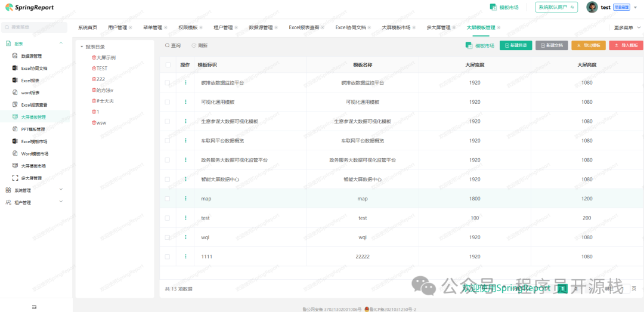
Task: Click the Excel报表查看 sidebar icon
Action: coord(15,104)
